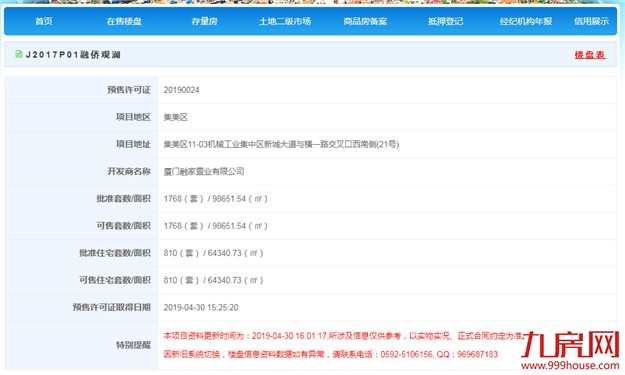Open the 商品房备案 nav tab
This screenshot has width=625, height=375.
365,21
